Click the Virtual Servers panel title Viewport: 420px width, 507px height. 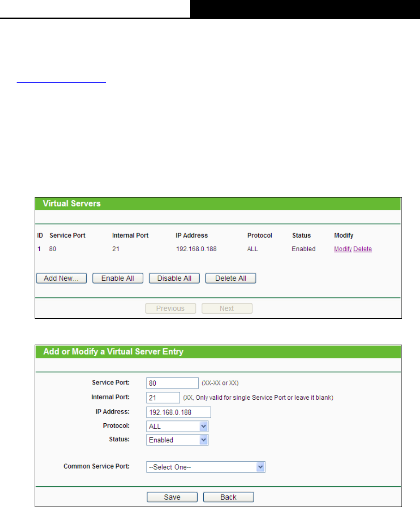click(x=72, y=204)
